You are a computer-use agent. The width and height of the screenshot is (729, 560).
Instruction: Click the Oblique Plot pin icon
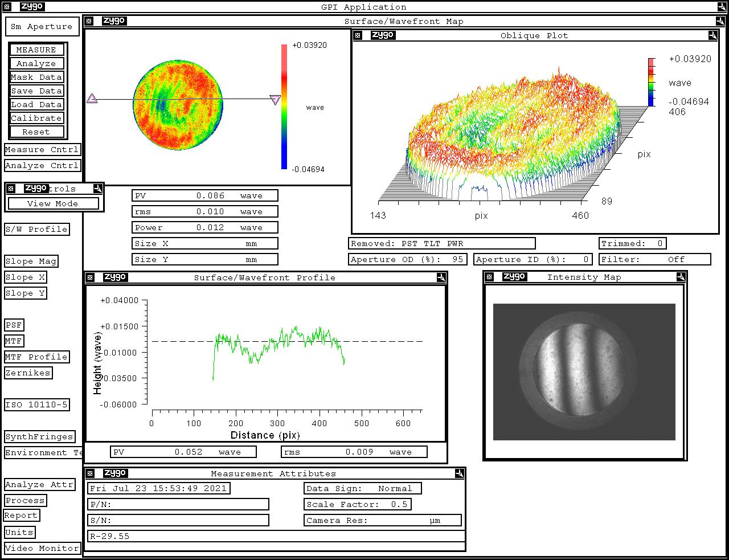tap(712, 35)
